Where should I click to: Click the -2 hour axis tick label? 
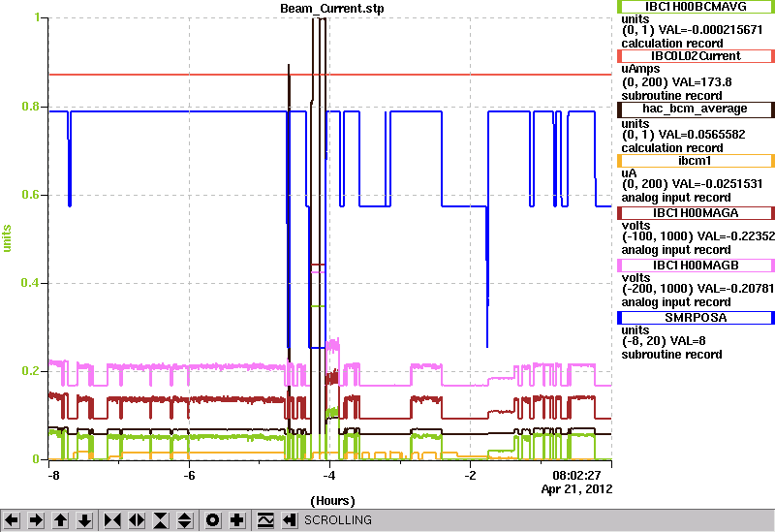click(x=470, y=476)
